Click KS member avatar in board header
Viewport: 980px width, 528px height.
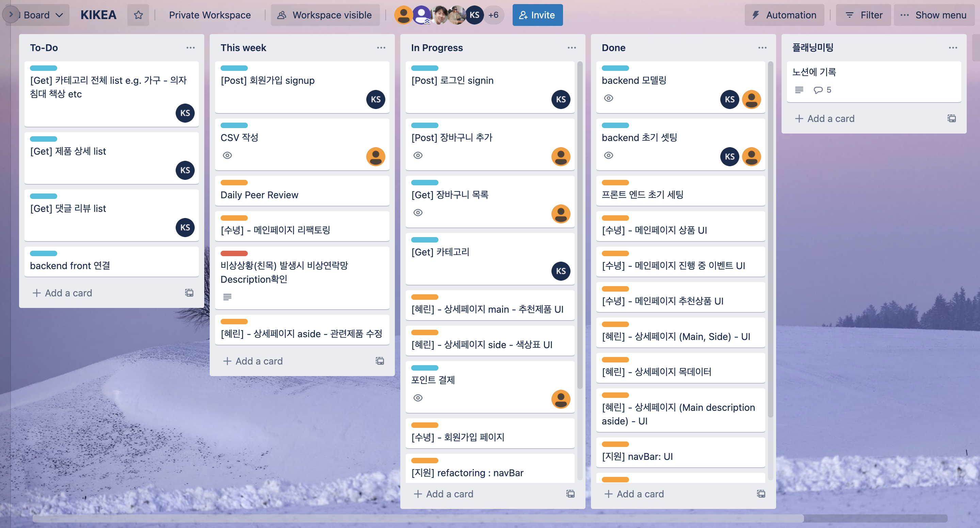click(x=474, y=15)
